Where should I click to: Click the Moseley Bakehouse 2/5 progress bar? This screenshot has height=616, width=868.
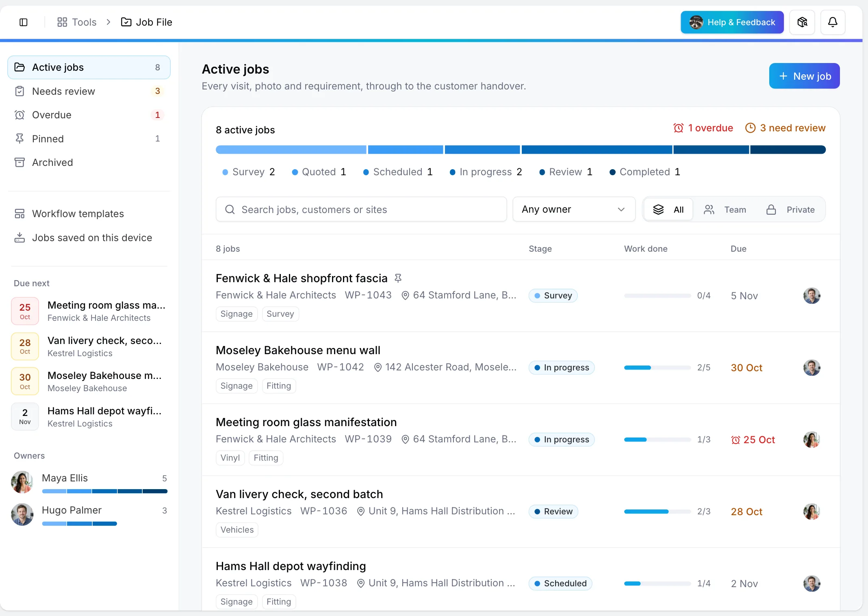pos(657,368)
